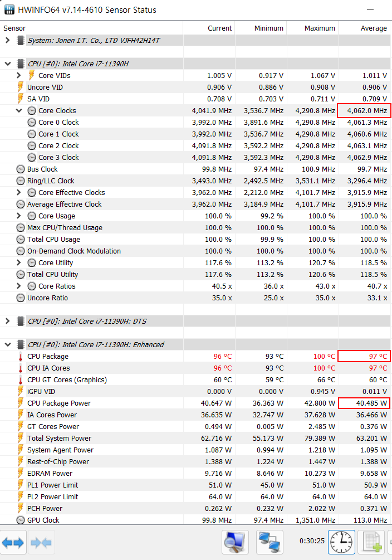Click the expand layout arrows button
The image size is (392, 560).
[x=13, y=543]
